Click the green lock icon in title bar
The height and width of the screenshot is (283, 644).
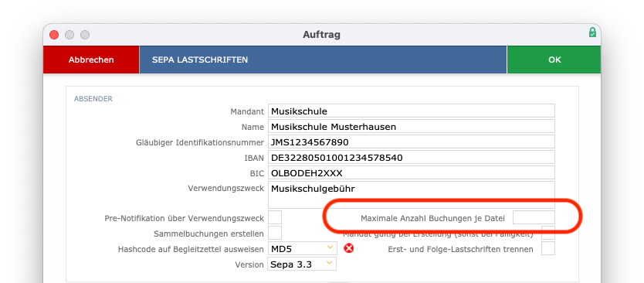[592, 32]
